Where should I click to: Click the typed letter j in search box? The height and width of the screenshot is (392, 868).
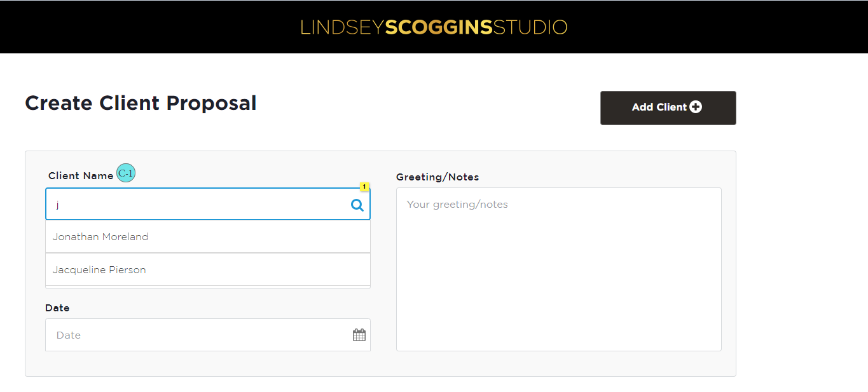click(x=57, y=205)
